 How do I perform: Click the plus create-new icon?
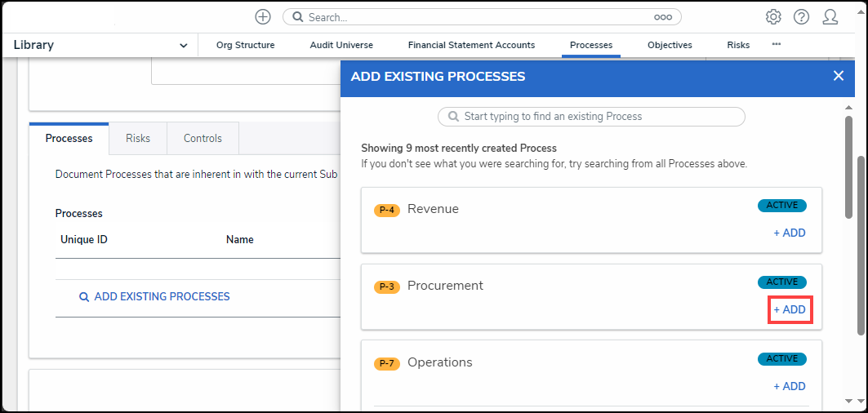tap(263, 17)
